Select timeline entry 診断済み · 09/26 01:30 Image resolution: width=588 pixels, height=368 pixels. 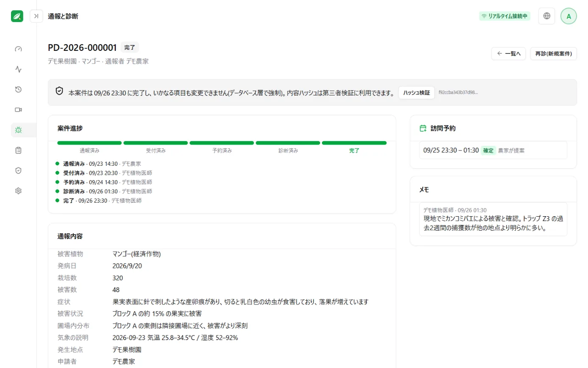coord(108,191)
